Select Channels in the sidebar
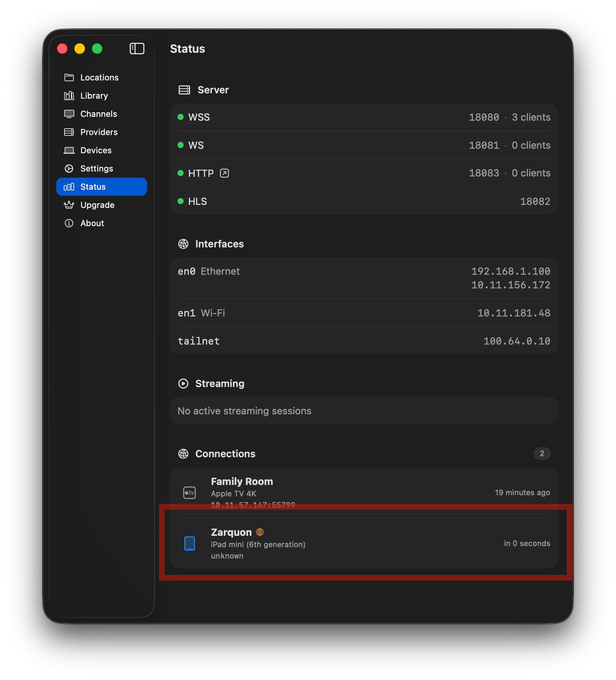The height and width of the screenshot is (680, 616). click(x=99, y=114)
